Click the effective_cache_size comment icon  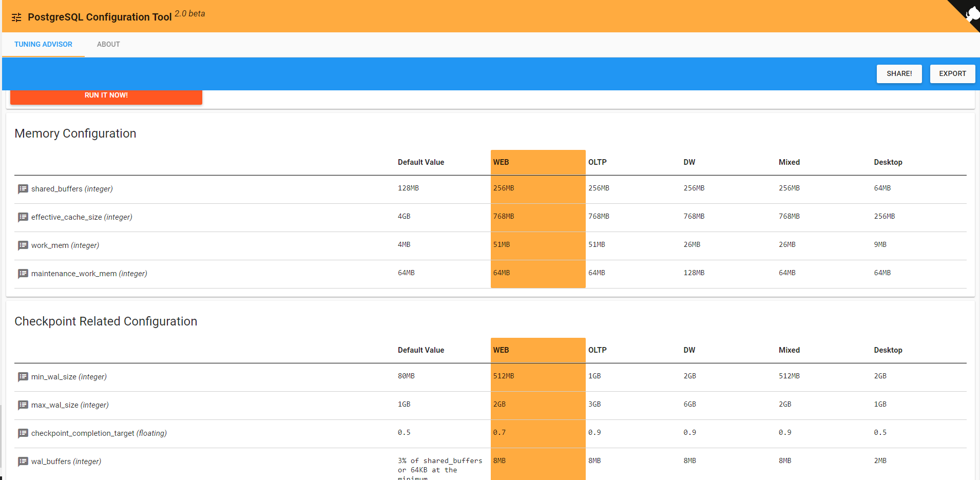[23, 217]
